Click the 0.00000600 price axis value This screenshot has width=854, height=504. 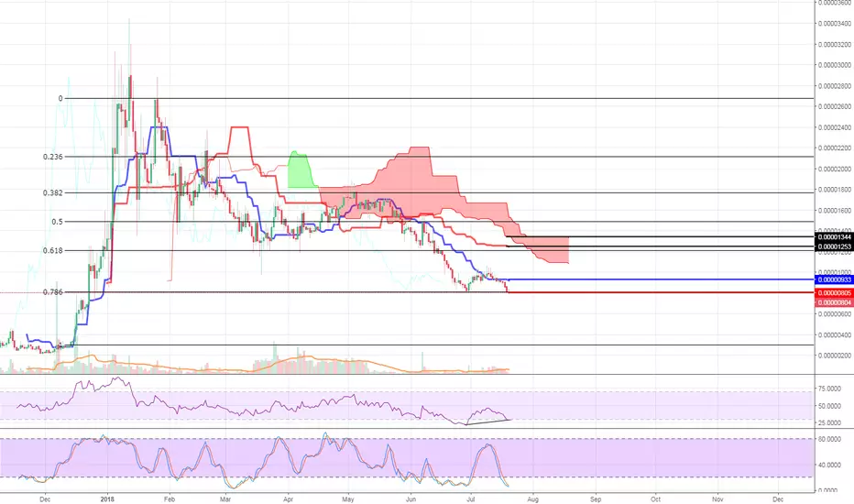point(835,314)
